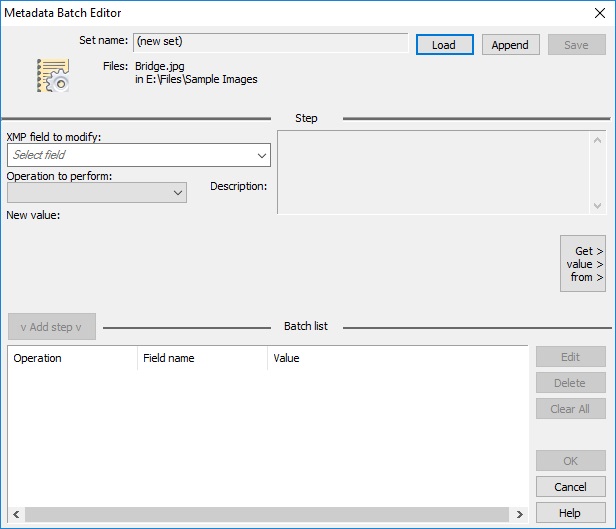
Task: Click the Cancel button
Action: (x=570, y=487)
